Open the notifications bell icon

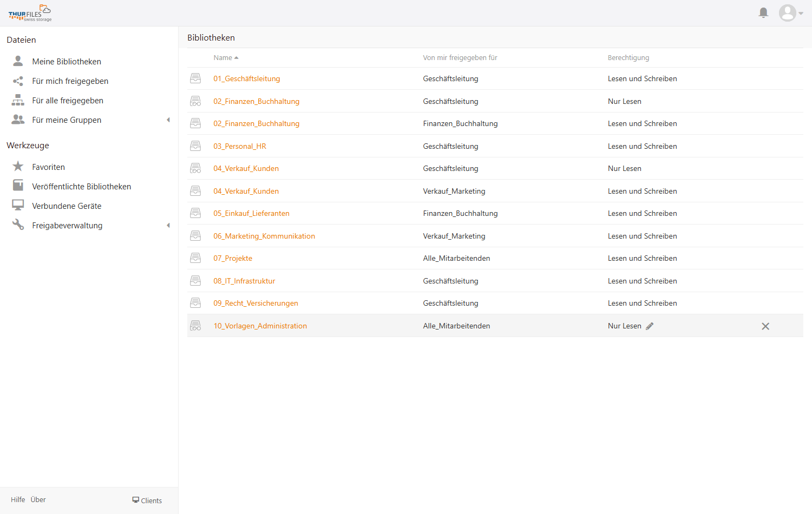point(763,13)
